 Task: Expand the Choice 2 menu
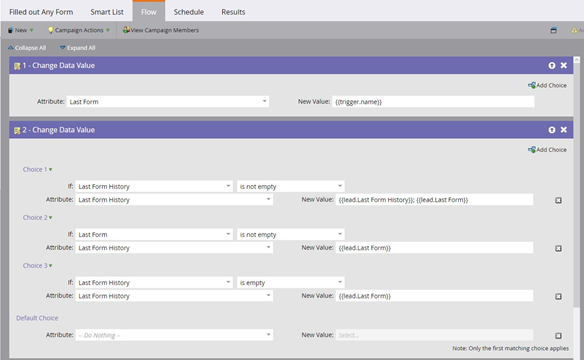tap(37, 217)
